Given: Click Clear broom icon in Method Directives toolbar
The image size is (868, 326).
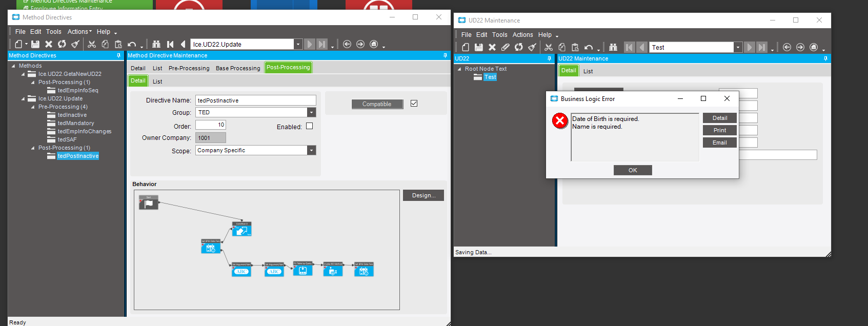Looking at the screenshot, I should pyautogui.click(x=75, y=44).
